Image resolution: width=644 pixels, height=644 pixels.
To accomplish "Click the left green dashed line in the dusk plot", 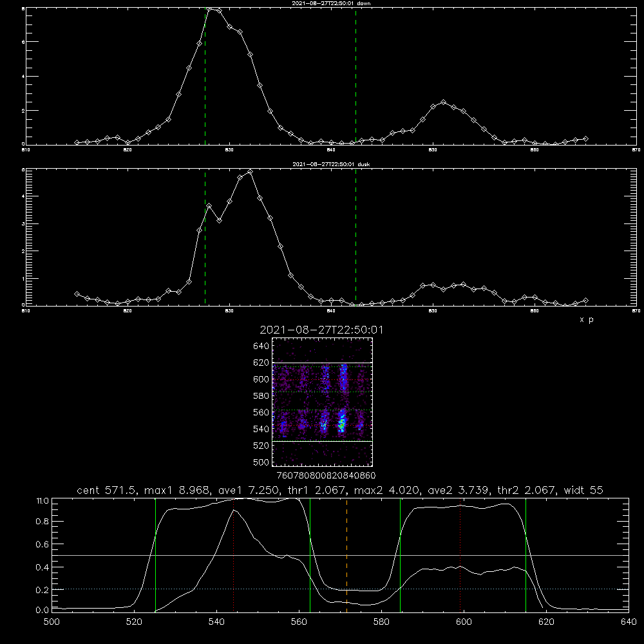I will tap(205, 237).
